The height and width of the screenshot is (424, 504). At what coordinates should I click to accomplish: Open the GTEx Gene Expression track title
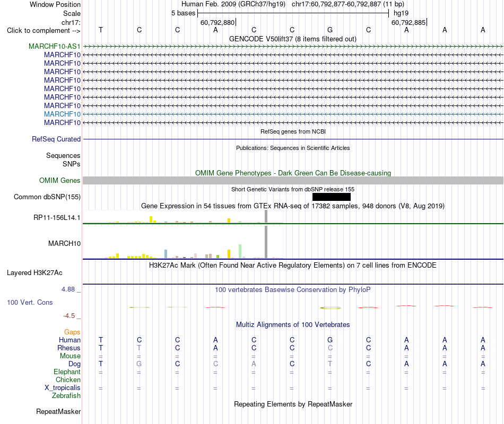pyautogui.click(x=293, y=206)
